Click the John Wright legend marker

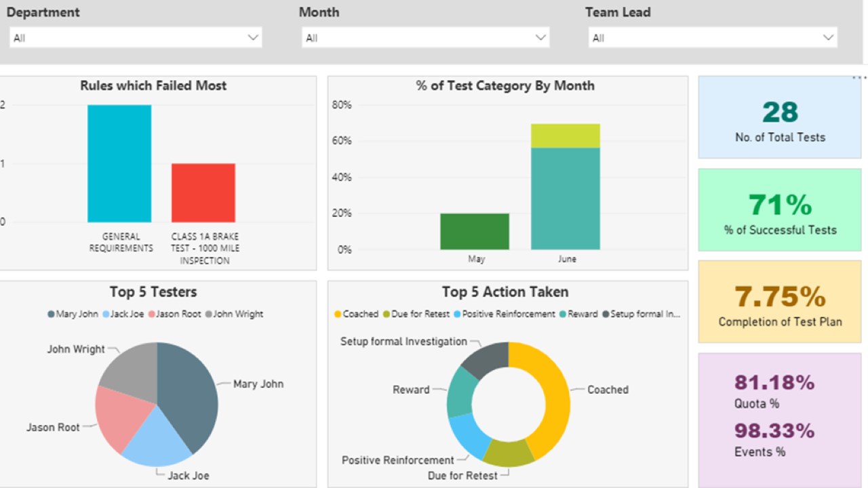[209, 314]
